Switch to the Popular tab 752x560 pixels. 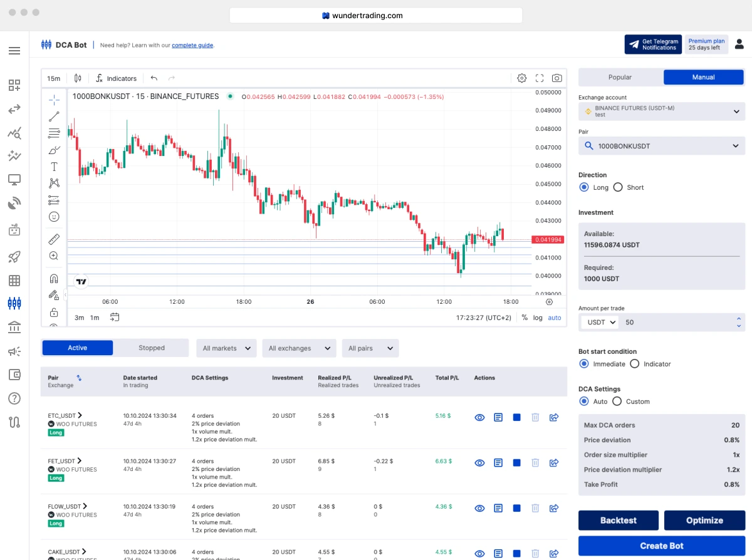tap(620, 77)
